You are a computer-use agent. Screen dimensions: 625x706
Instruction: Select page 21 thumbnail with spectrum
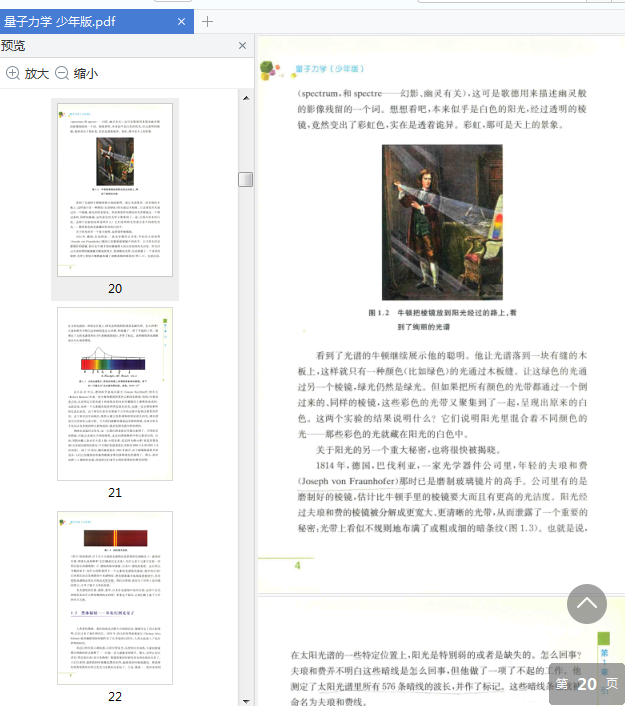115,394
